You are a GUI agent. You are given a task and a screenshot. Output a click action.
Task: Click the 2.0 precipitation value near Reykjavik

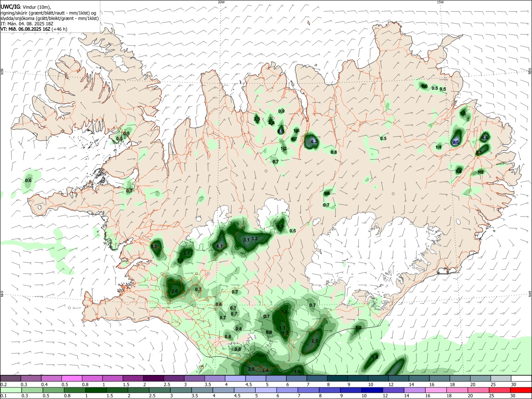click(175, 291)
